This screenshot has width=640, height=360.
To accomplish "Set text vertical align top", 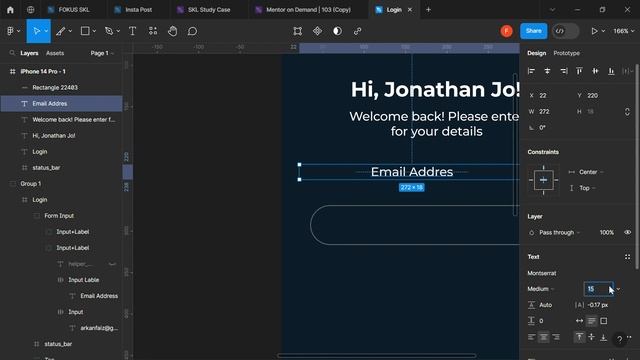I will [579, 337].
